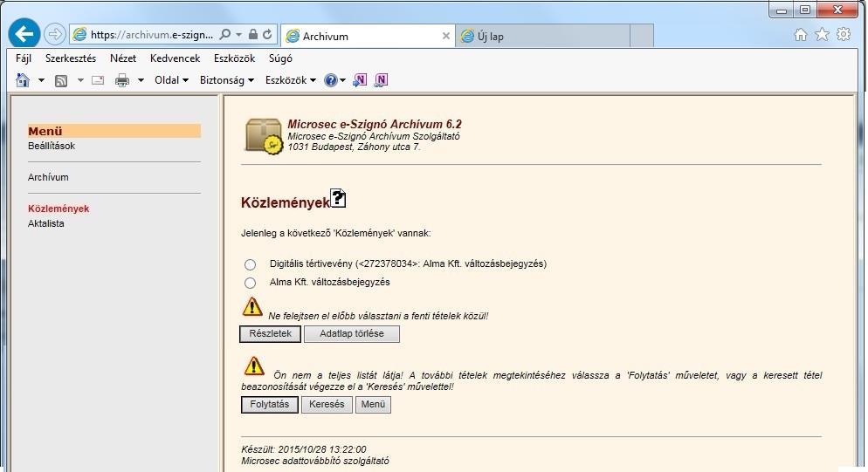Open the browser Home icon at top right
The height and width of the screenshot is (472, 868).
801,35
